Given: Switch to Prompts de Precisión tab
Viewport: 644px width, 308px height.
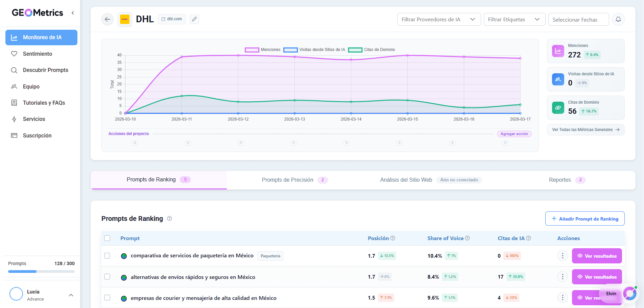Looking at the screenshot, I should pos(295,180).
